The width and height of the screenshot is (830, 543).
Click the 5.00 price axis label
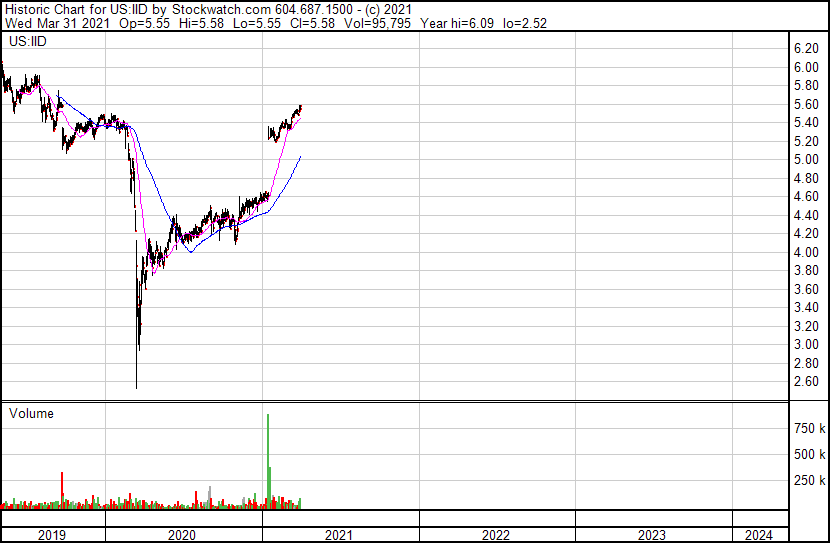click(806, 159)
